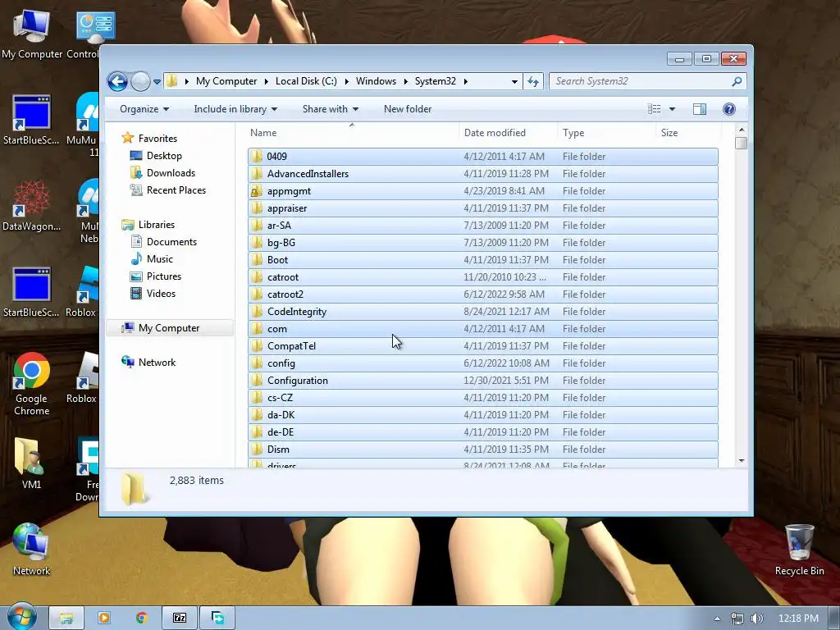
Task: Open the address bar previous locations dropdown
Action: [x=514, y=81]
